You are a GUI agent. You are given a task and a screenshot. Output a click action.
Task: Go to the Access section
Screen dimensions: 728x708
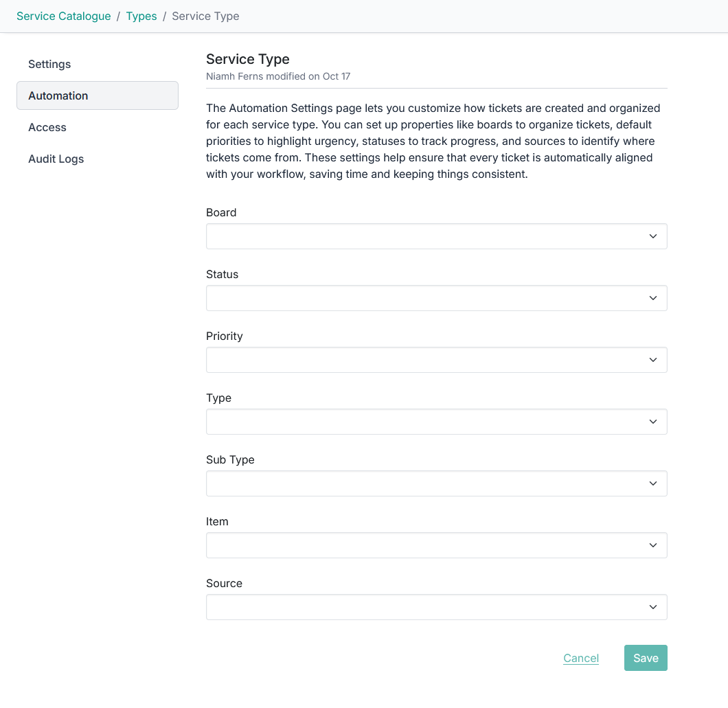tap(47, 127)
